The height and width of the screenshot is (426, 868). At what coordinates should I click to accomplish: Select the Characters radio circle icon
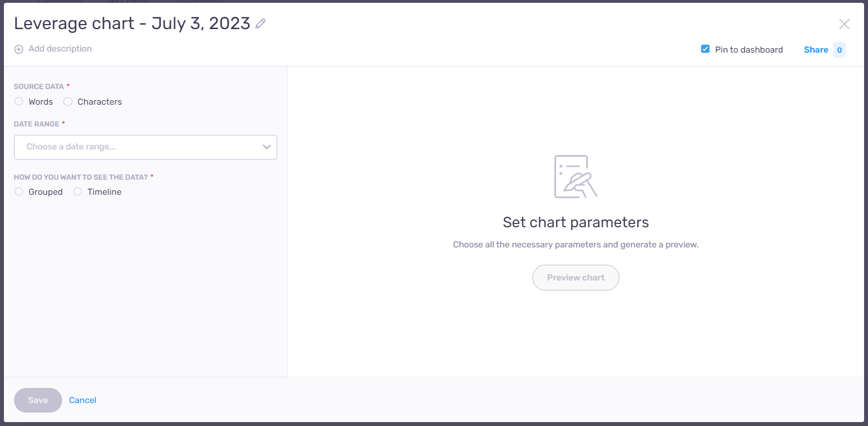click(x=68, y=101)
